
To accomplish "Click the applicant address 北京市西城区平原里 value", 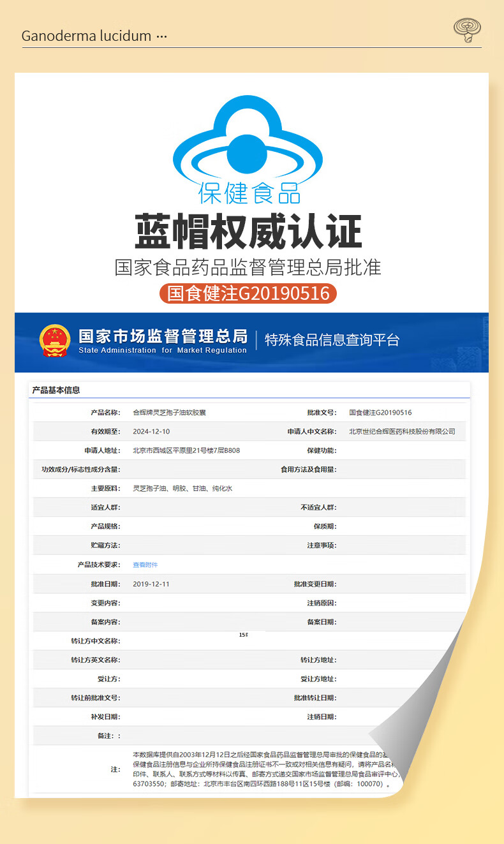I will coord(186,451).
